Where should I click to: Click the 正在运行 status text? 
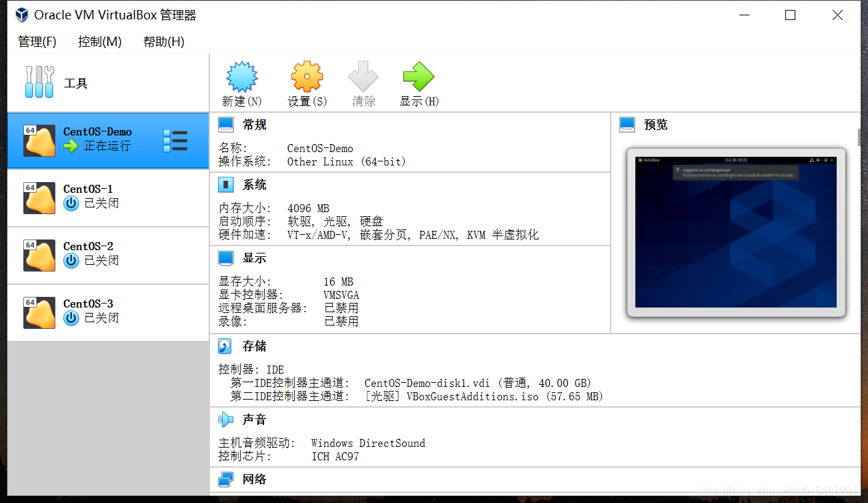click(107, 146)
